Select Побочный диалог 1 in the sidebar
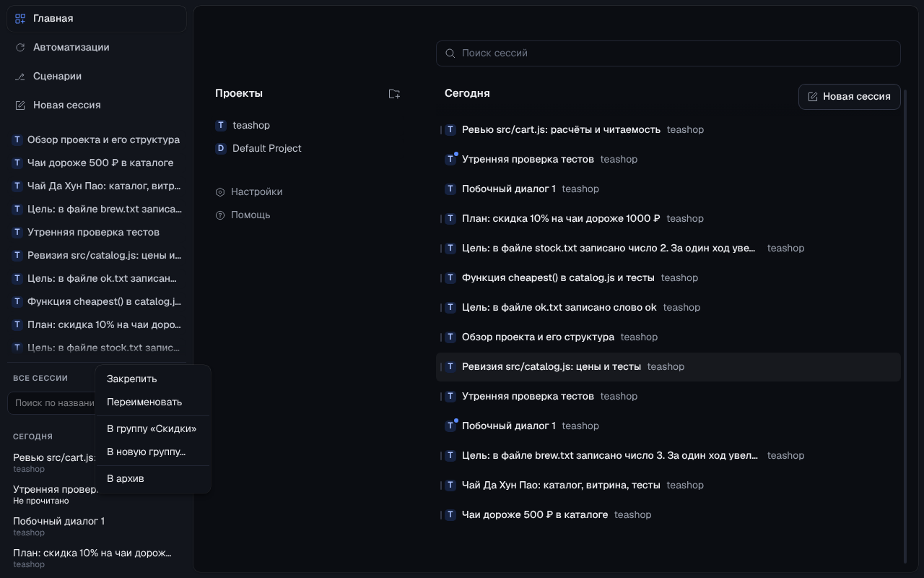 pos(97,527)
